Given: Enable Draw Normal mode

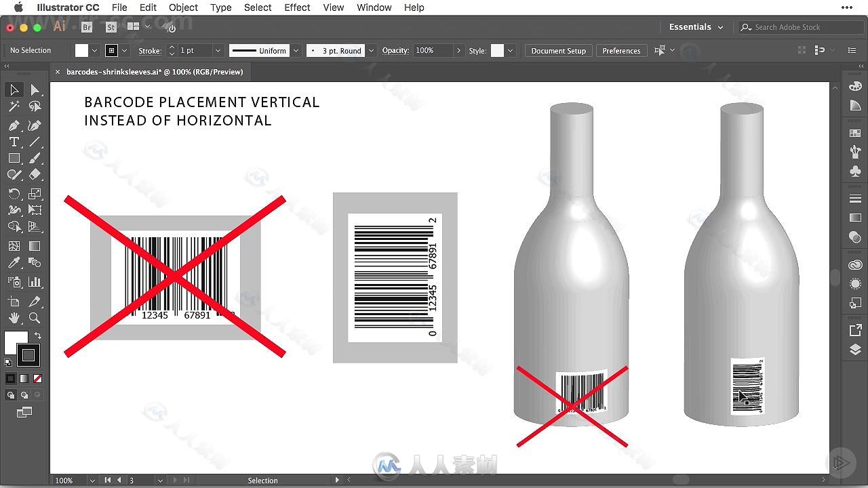Looking at the screenshot, I should pyautogui.click(x=10, y=395).
